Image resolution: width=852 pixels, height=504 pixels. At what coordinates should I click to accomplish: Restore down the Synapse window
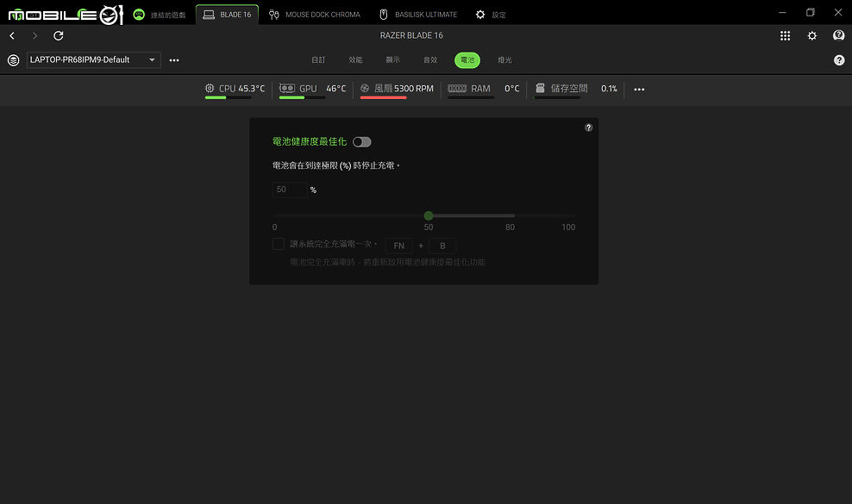[x=810, y=12]
